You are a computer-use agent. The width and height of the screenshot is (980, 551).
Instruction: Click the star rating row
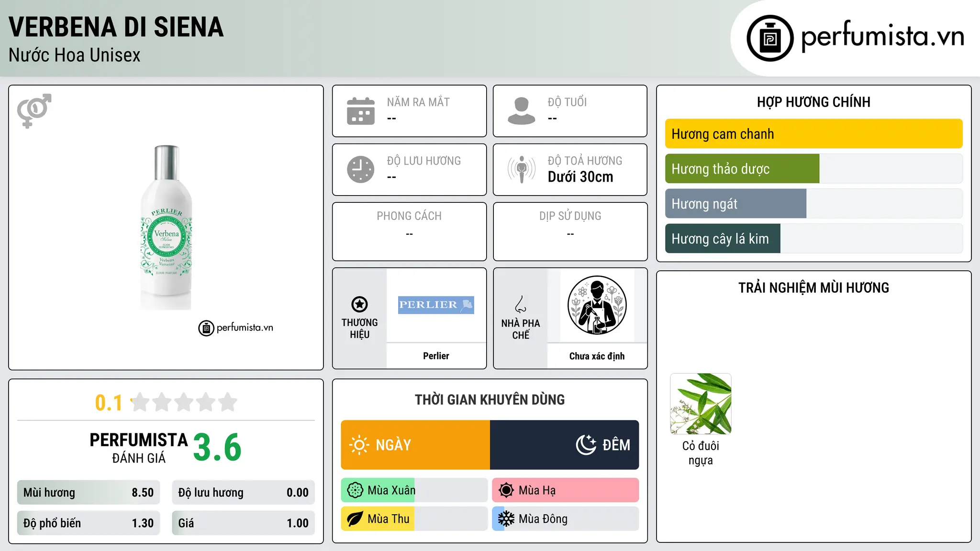184,402
